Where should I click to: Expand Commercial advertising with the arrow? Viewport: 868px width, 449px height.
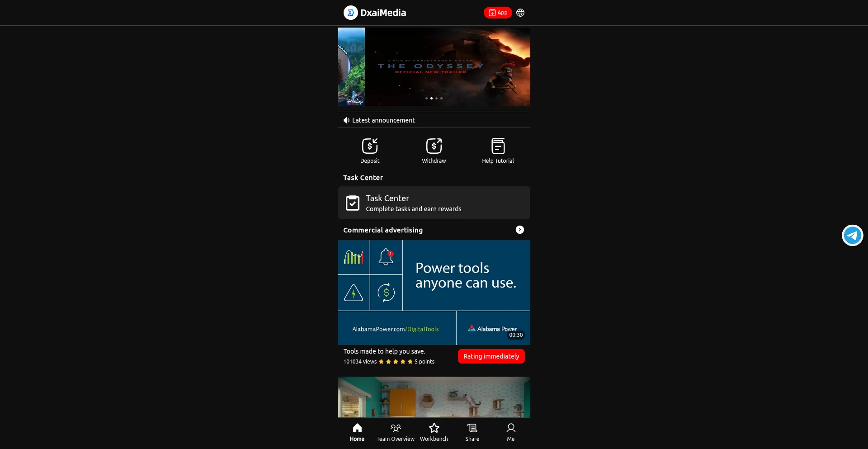coord(520,230)
